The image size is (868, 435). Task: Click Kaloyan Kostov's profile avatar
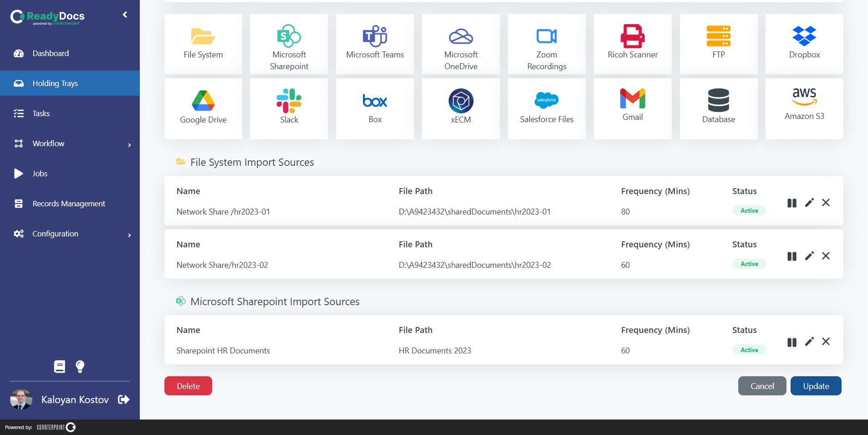[x=21, y=399]
